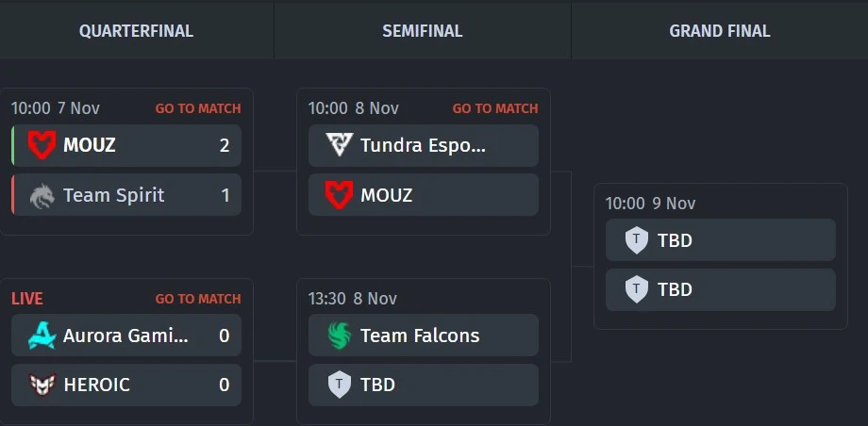This screenshot has width=868, height=426.
Task: Open GO TO MATCH for Tundra vs MOUZ
Action: [495, 108]
